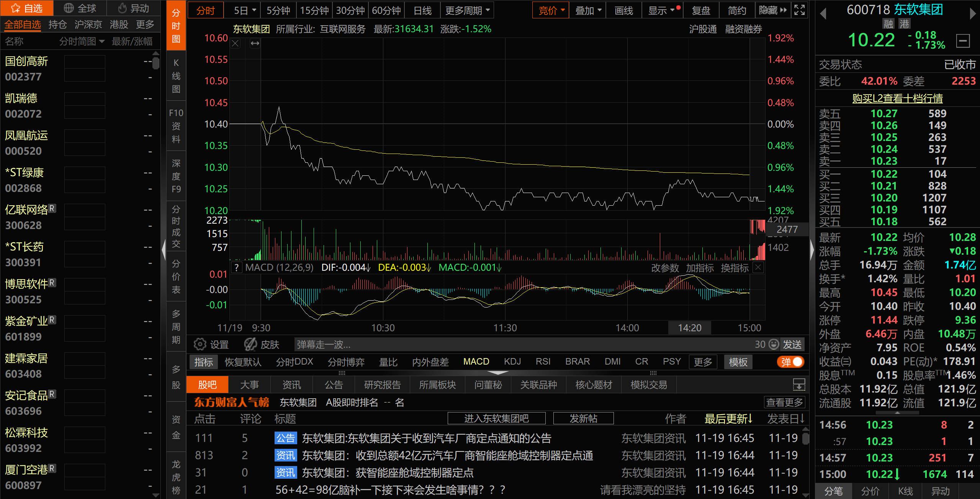This screenshot has width=980, height=499.
Task: Click the emoji smiley icon in danmaku bar
Action: (774, 344)
